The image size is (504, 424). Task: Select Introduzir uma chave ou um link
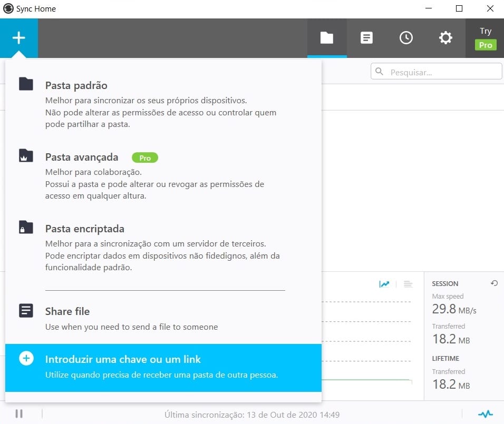pyautogui.click(x=163, y=368)
